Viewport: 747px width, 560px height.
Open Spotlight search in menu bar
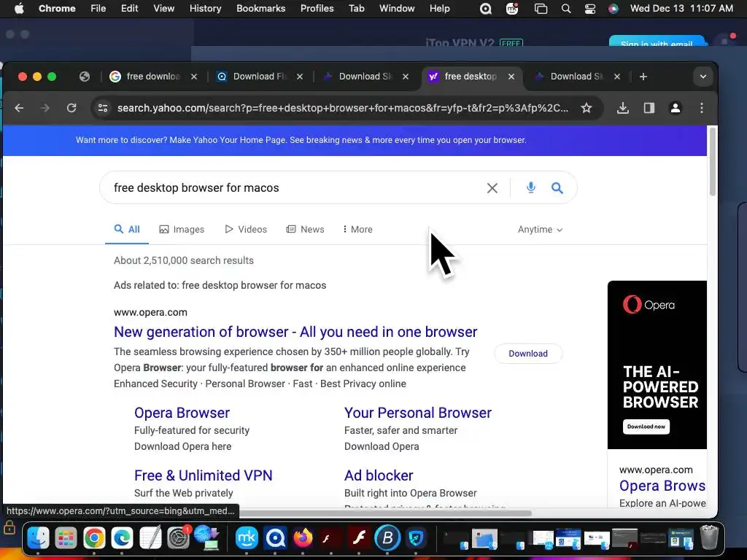[565, 9]
